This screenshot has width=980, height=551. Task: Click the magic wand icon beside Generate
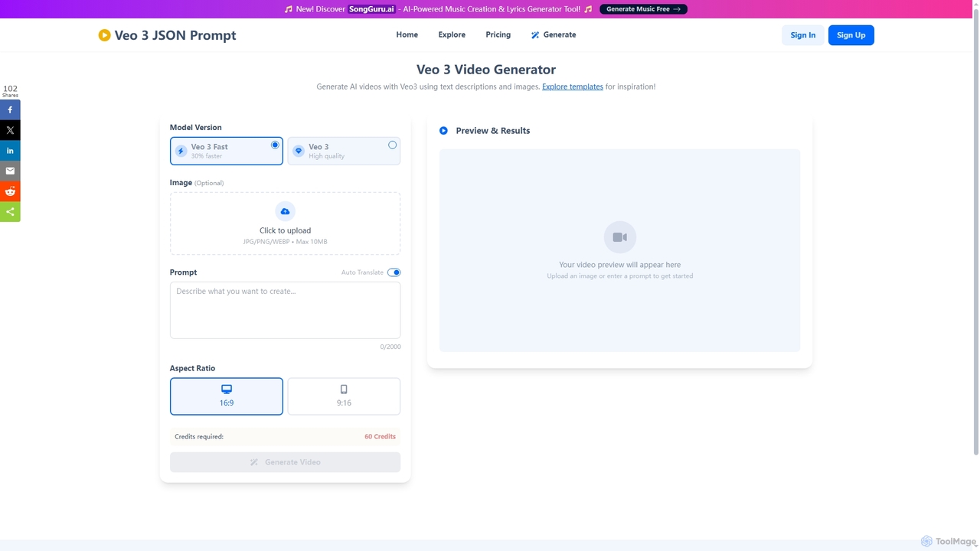pyautogui.click(x=535, y=35)
